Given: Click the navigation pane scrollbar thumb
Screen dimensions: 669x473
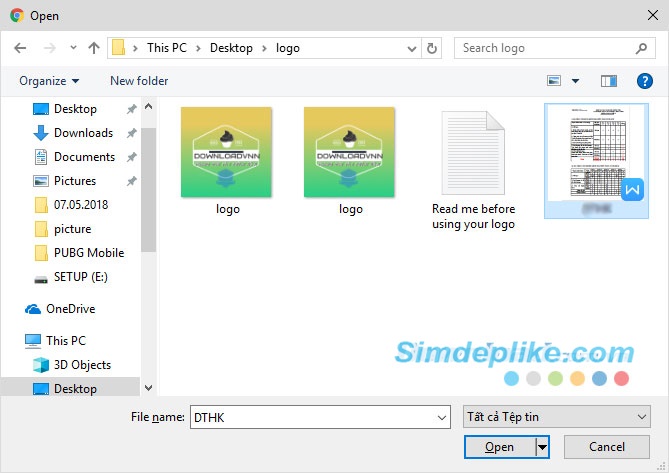Looking at the screenshot, I should (x=148, y=190).
